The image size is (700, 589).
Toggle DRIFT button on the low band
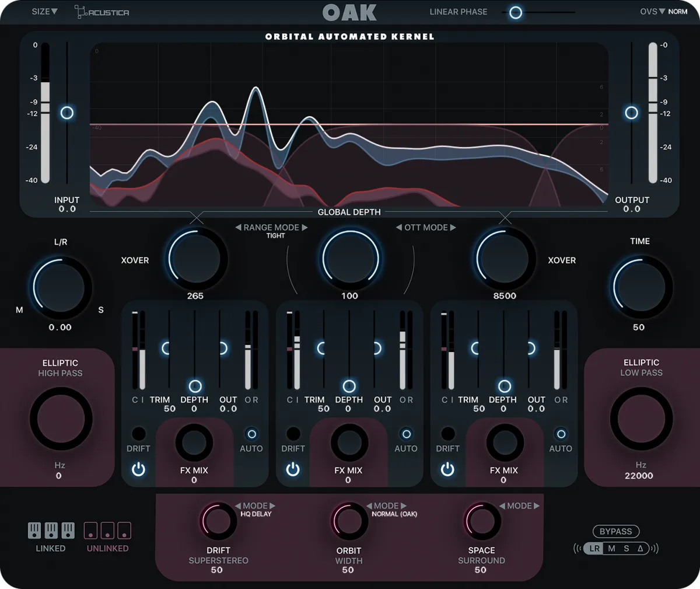click(138, 434)
